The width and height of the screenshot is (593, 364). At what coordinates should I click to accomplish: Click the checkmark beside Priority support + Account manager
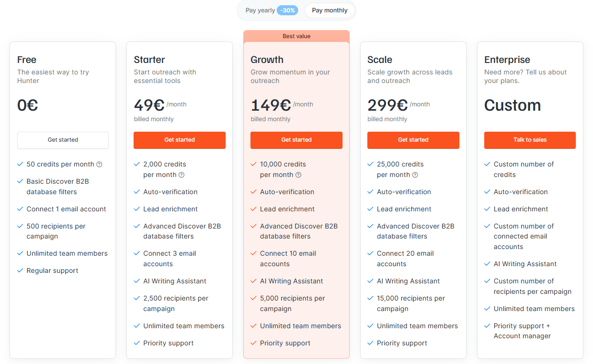click(487, 326)
